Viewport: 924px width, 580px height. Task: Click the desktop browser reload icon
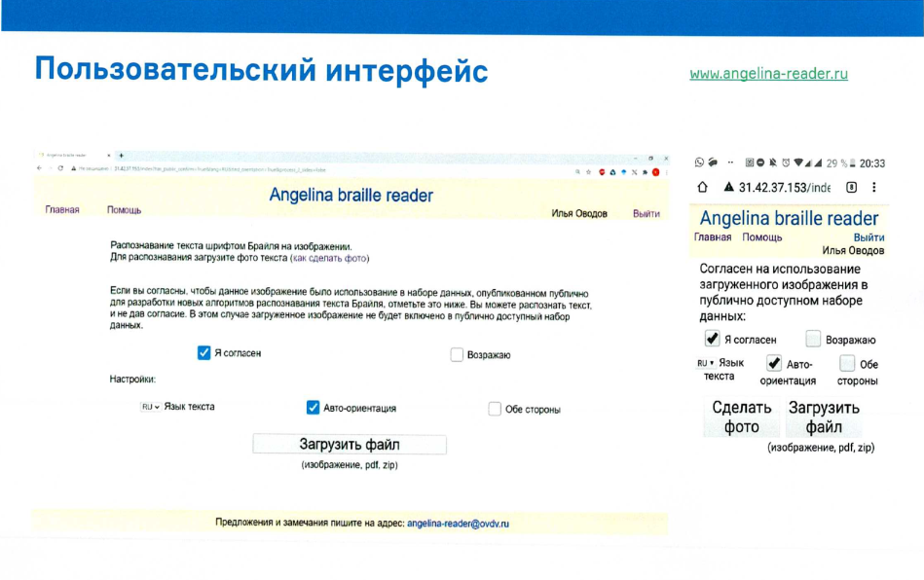point(61,168)
